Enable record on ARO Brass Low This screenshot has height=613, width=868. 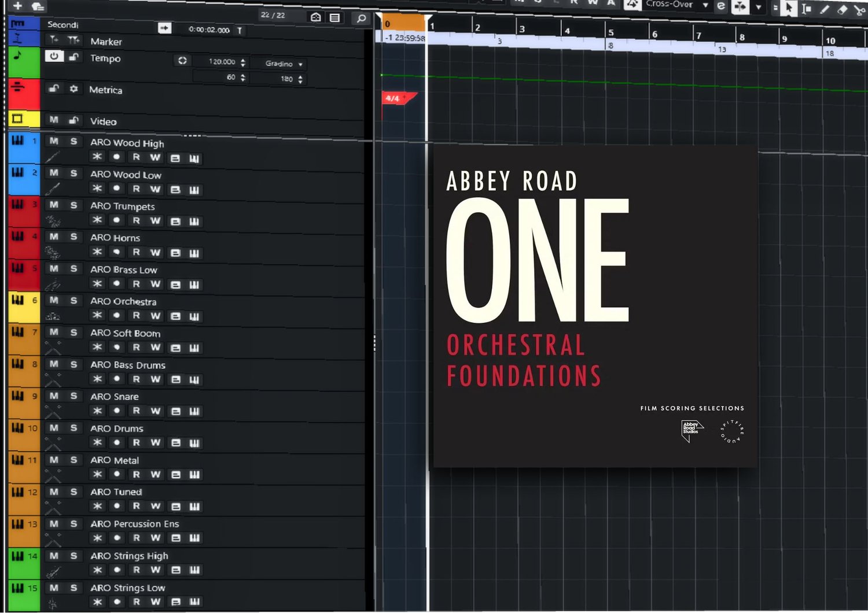pos(116,284)
